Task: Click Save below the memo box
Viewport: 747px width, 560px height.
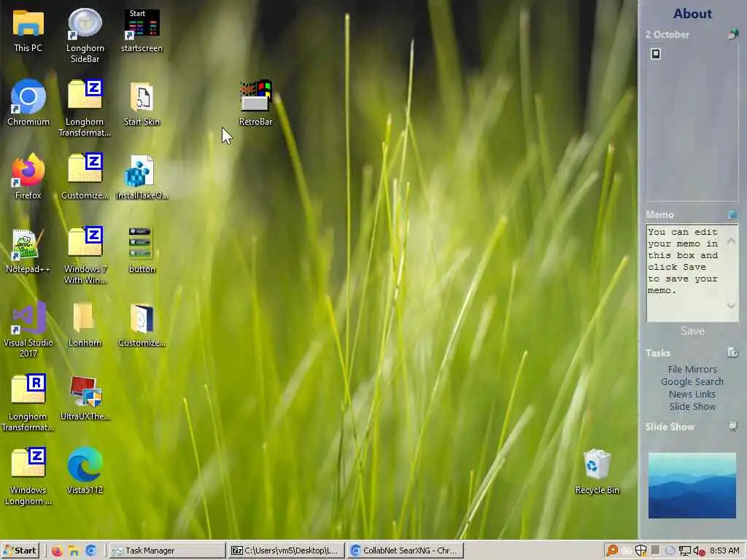Action: [x=692, y=331]
